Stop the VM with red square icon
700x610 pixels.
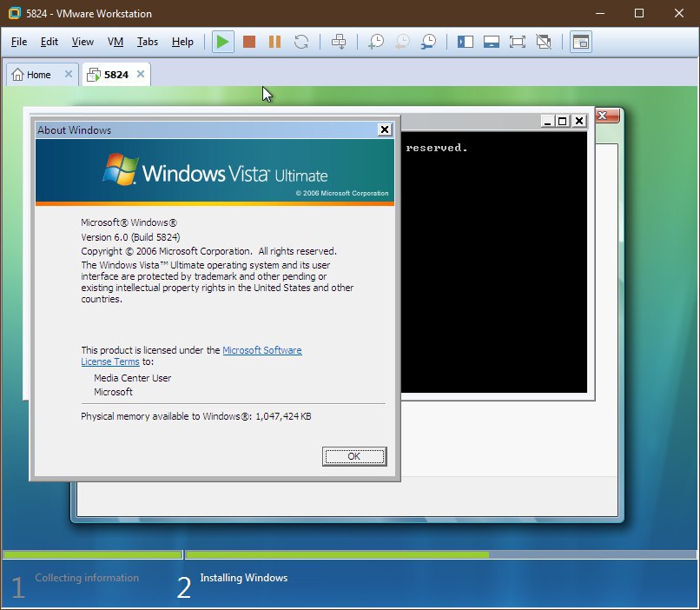pyautogui.click(x=249, y=42)
